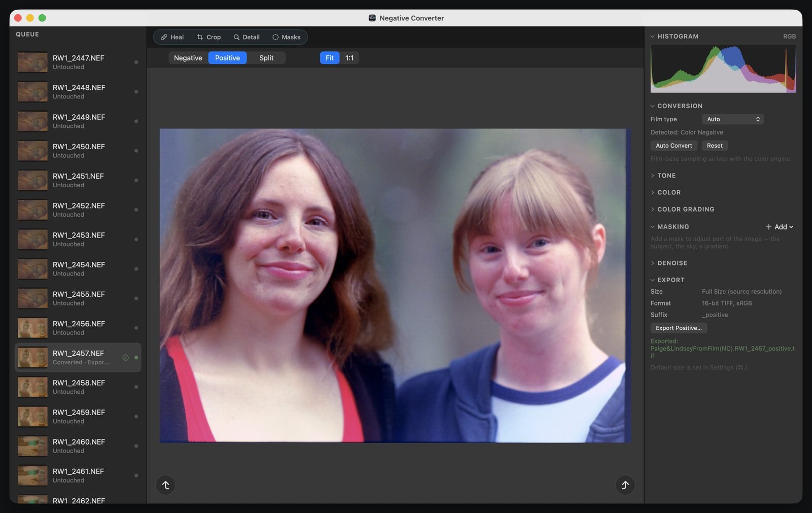Collapse the Conversion section
The image size is (812, 513).
[x=653, y=106]
